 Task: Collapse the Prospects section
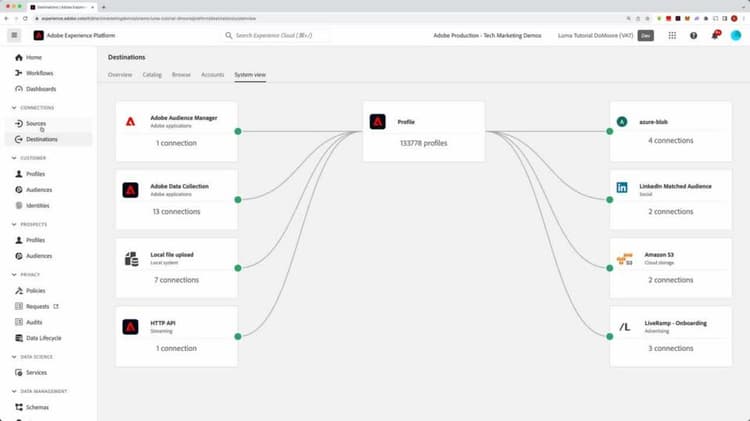pyautogui.click(x=14, y=224)
